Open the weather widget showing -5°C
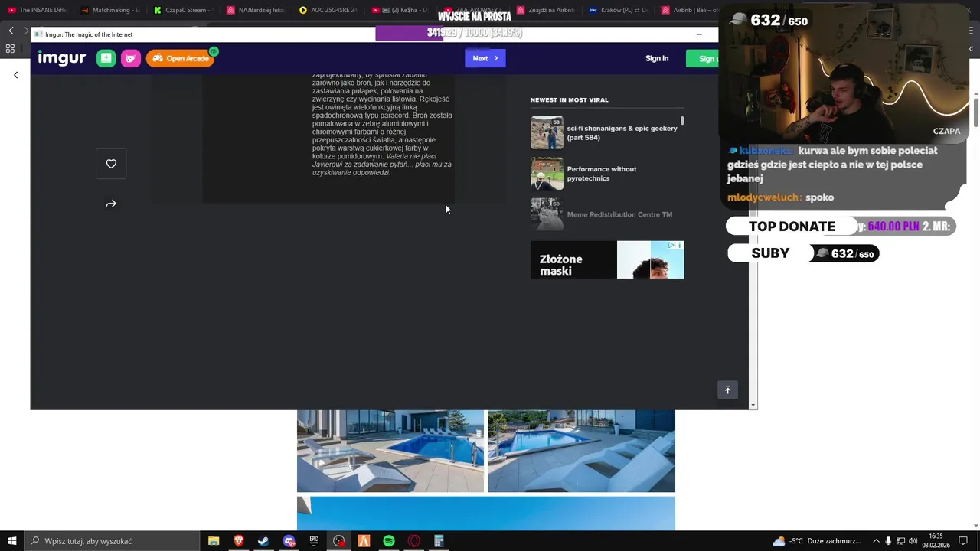This screenshot has width=980, height=551. coord(817,541)
